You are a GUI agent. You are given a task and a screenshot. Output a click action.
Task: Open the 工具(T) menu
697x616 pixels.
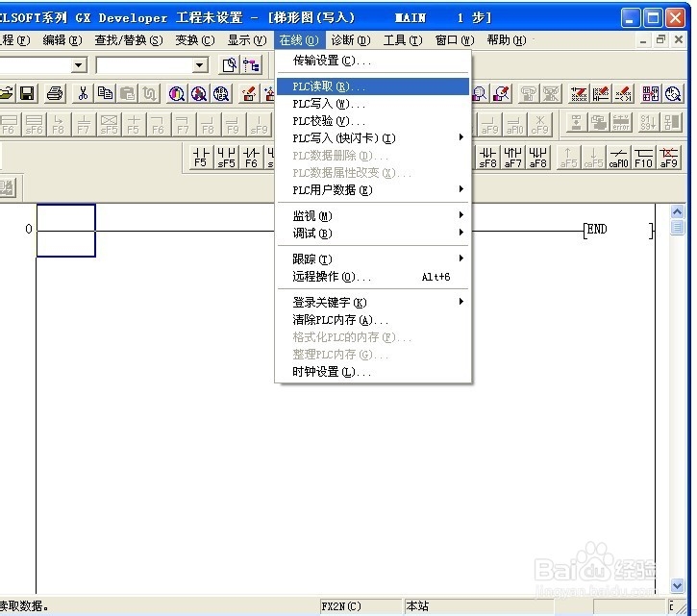click(403, 40)
